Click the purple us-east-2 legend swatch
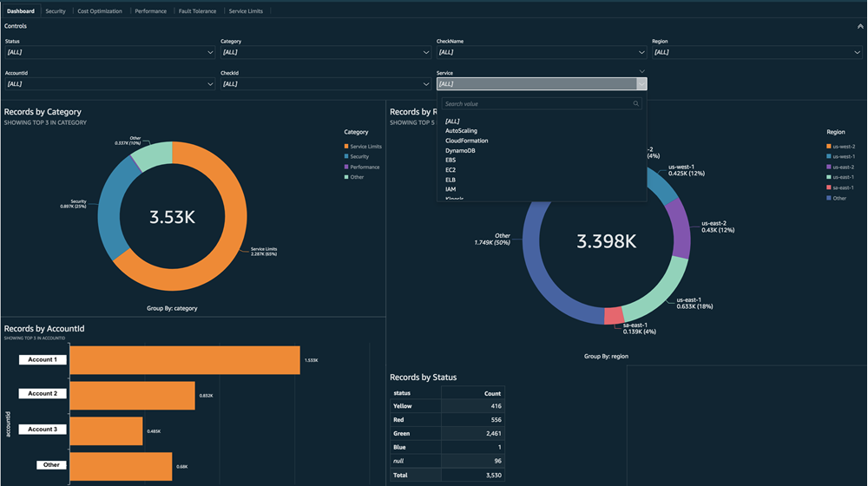 [x=829, y=167]
